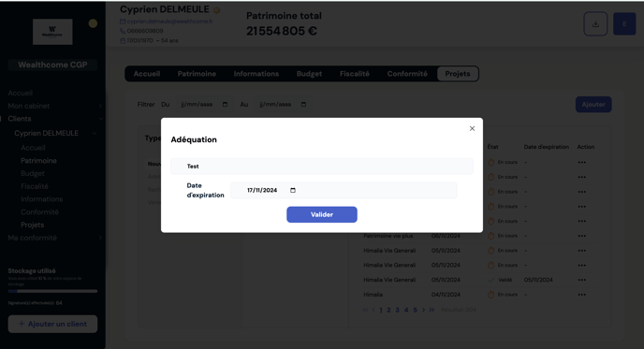Screen dimensions: 644x349
Task: Click the Valider button in the dialog
Action: click(x=322, y=214)
